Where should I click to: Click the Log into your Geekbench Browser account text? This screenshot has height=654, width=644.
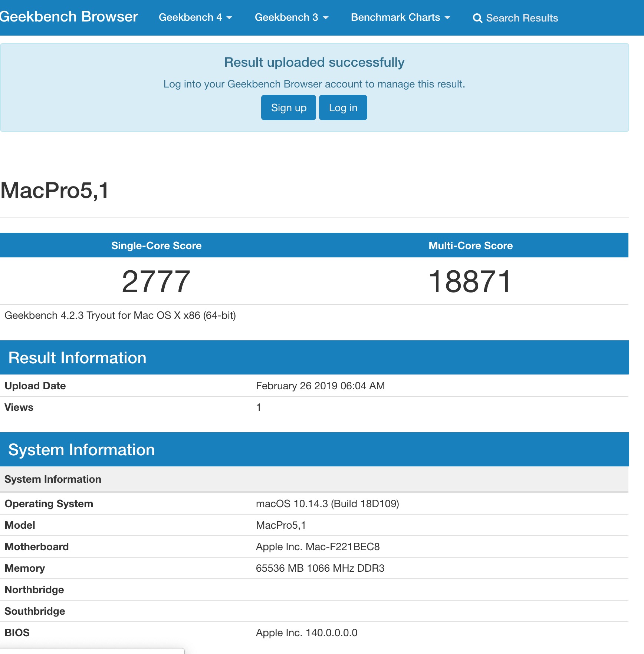point(314,84)
